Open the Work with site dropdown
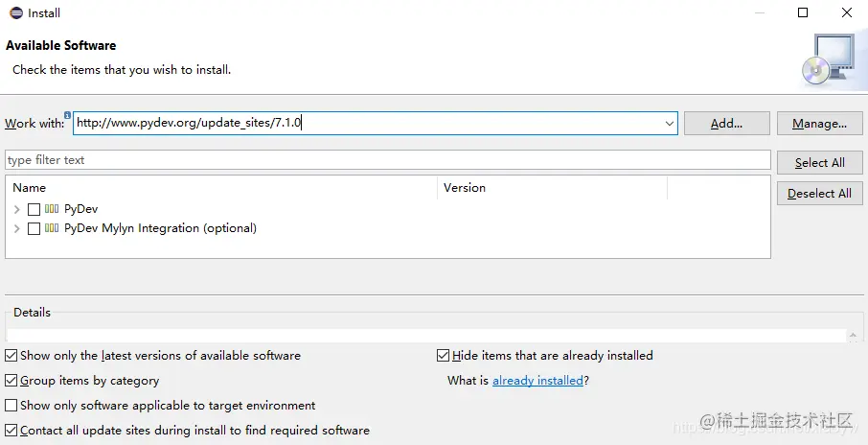This screenshot has height=445, width=868. [670, 124]
